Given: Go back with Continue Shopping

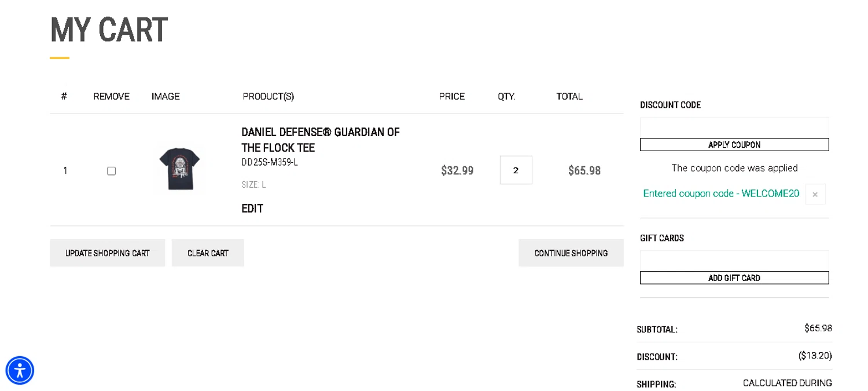Looking at the screenshot, I should pos(571,253).
